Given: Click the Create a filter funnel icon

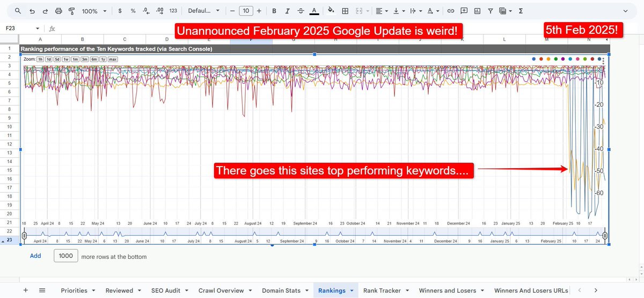Looking at the screenshot, I should coord(491,11).
